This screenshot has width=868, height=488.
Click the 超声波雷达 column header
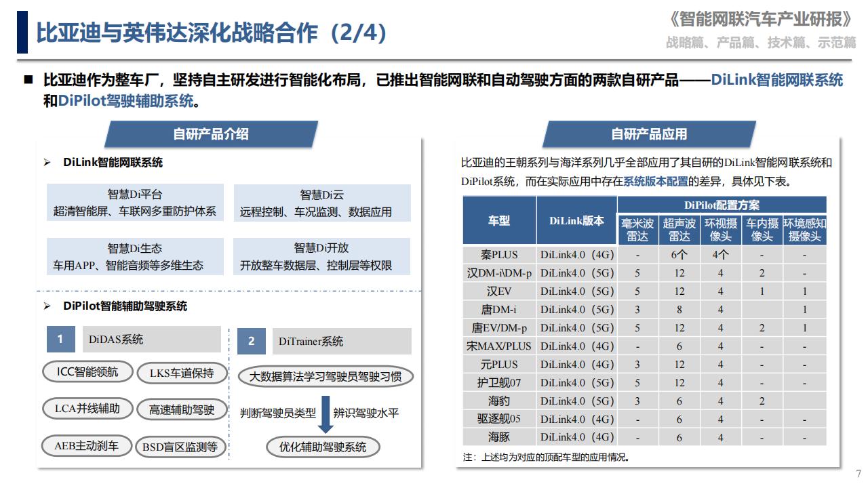tap(679, 229)
